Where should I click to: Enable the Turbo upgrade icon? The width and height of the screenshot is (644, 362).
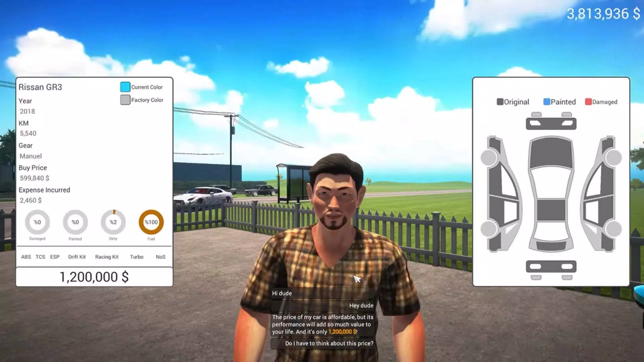[x=137, y=257]
